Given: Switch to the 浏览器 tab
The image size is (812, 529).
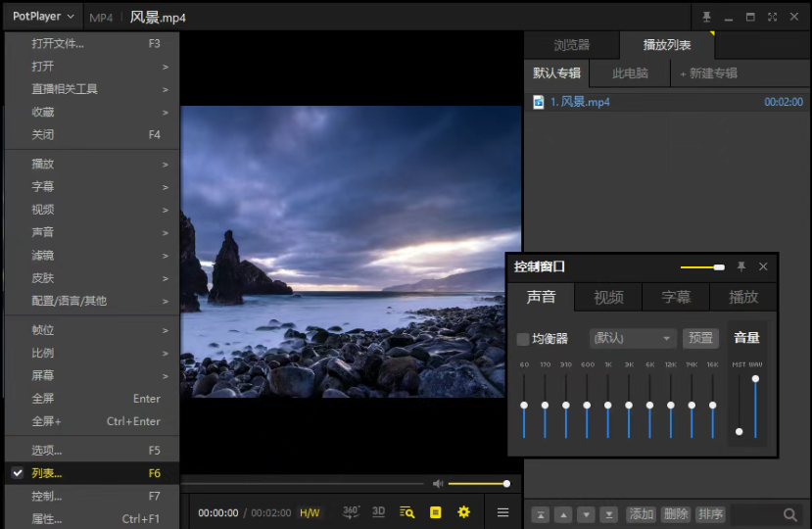Looking at the screenshot, I should tap(571, 45).
